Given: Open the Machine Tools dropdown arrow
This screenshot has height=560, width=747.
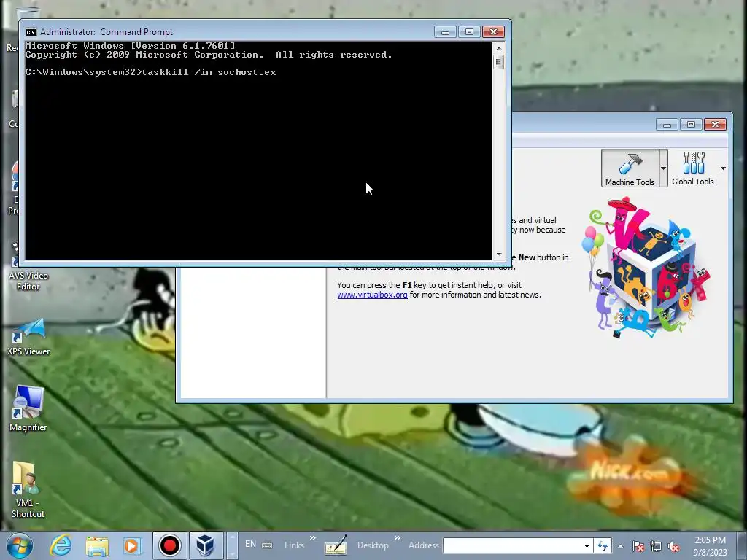Looking at the screenshot, I should coord(663,168).
